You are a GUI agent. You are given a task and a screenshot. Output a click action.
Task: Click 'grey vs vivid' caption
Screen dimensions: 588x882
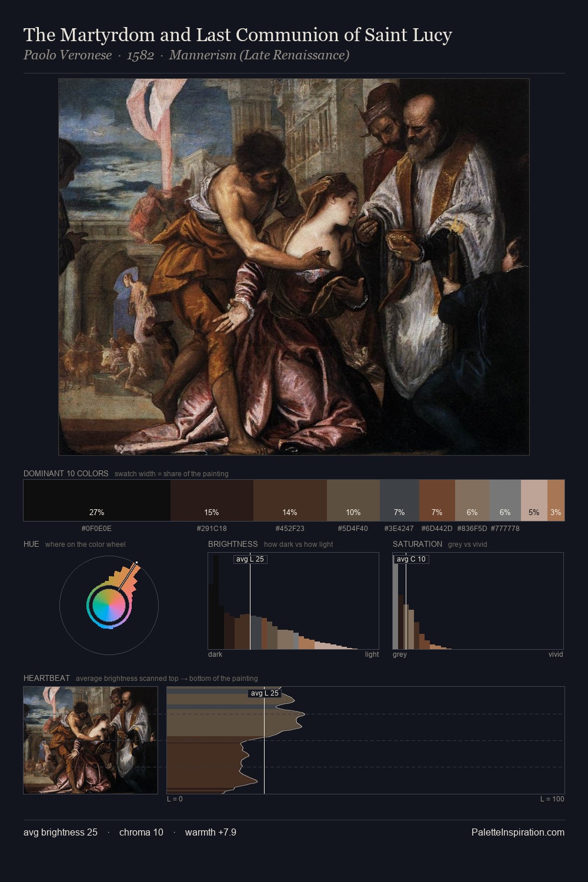467,544
